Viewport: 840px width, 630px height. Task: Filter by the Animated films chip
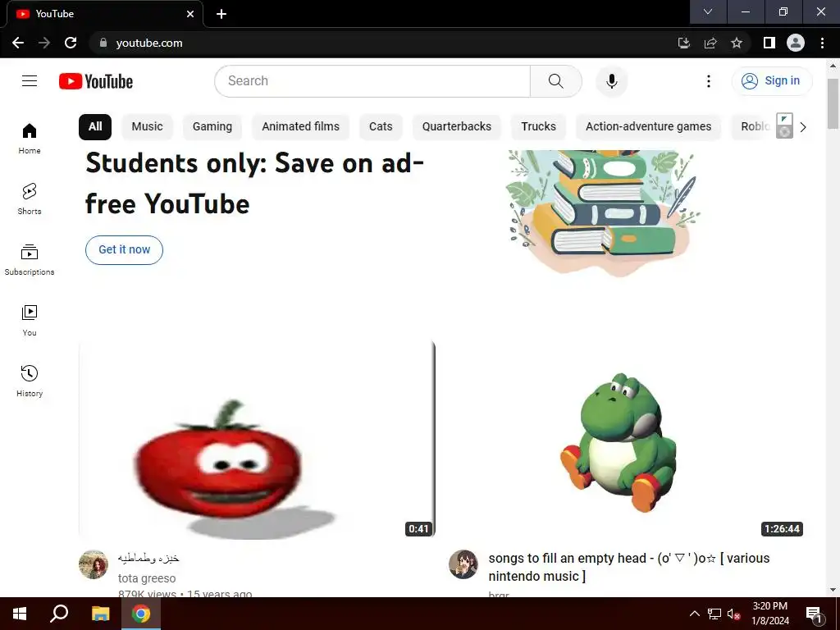300,127
